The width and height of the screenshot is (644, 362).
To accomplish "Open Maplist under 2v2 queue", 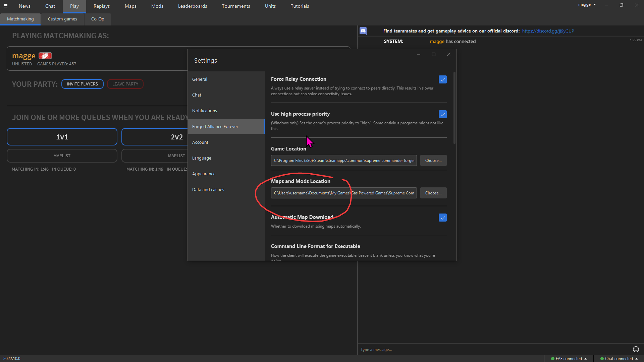I will pyautogui.click(x=155, y=156).
